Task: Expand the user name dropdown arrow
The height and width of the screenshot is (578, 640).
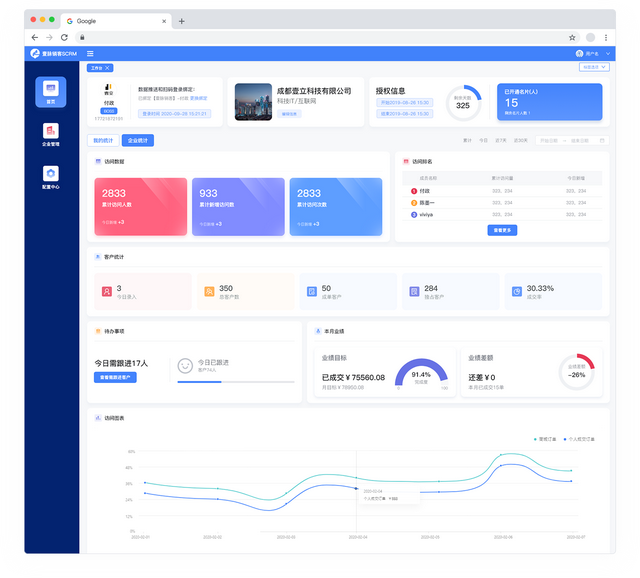Action: tap(608, 53)
